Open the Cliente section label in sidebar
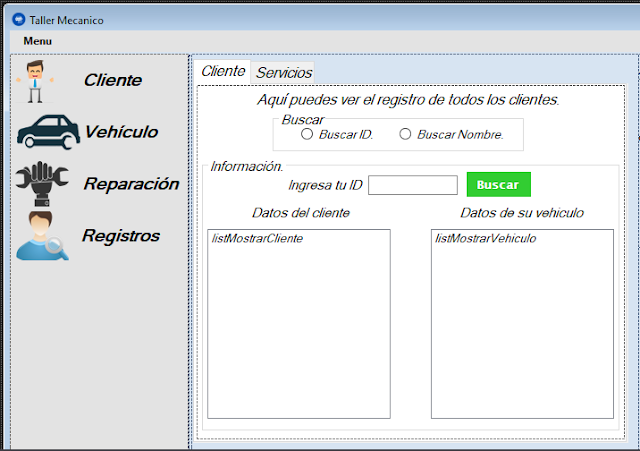Viewport: 640px width, 451px height. tap(113, 80)
